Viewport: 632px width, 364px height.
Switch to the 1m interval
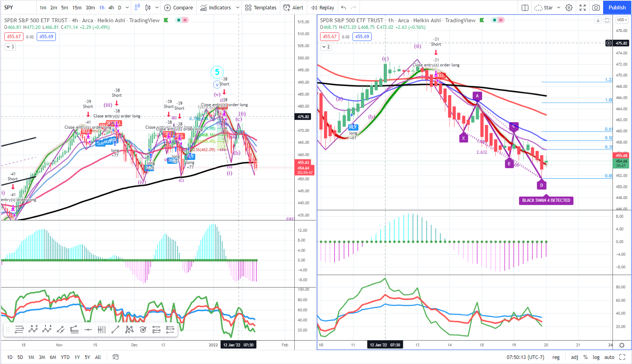coord(43,7)
